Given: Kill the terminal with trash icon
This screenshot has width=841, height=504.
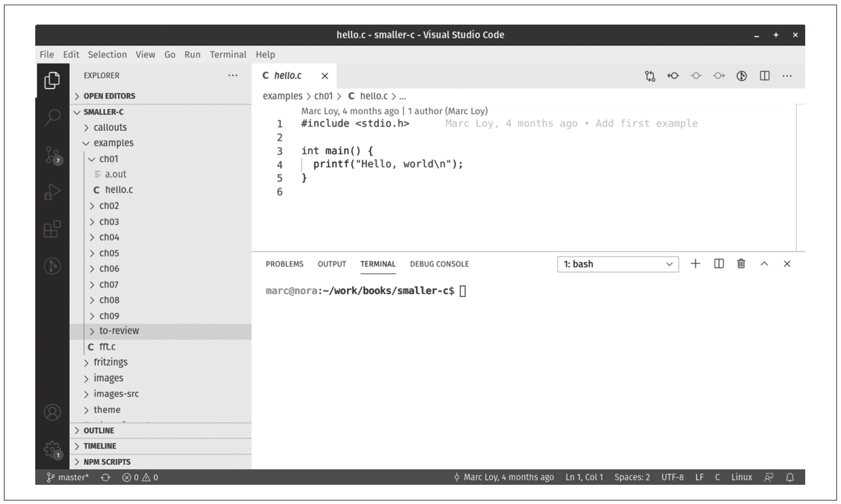Looking at the screenshot, I should (741, 264).
